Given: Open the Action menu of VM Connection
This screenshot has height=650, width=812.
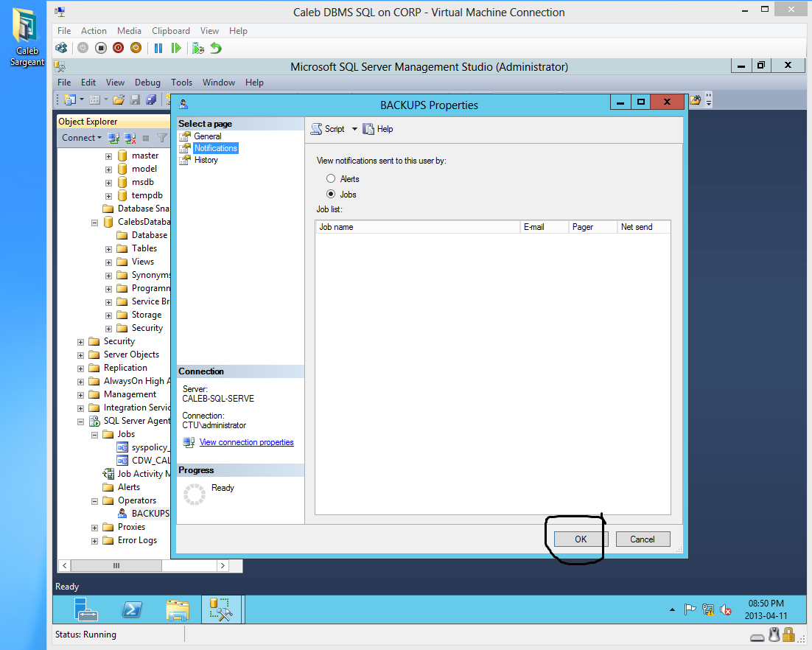Looking at the screenshot, I should tap(94, 31).
